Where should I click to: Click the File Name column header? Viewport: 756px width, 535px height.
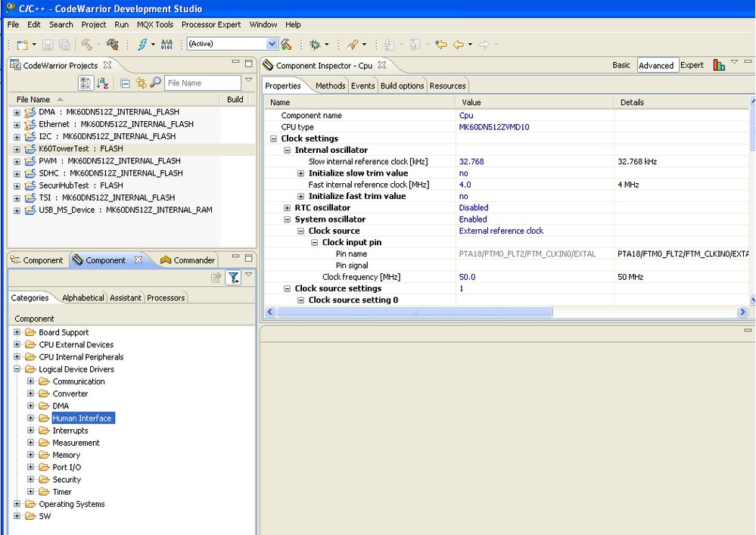(114, 99)
